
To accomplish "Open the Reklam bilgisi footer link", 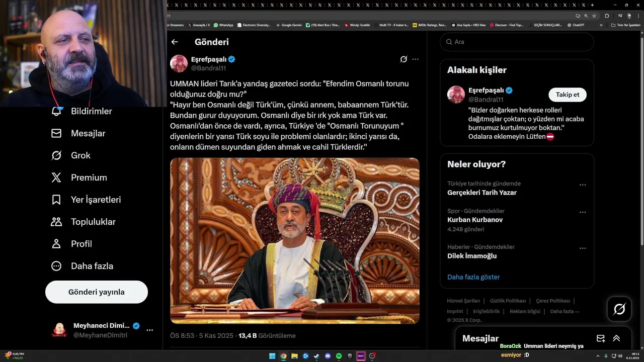I will 525,311.
